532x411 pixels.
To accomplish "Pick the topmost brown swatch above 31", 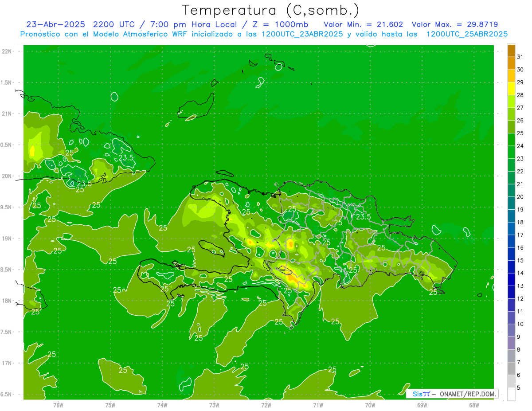I will (511, 51).
